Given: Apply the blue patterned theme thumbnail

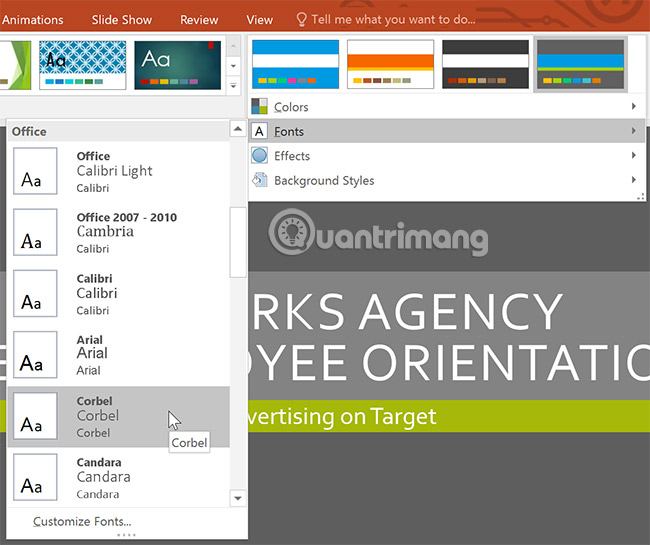Looking at the screenshot, I should 82,65.
